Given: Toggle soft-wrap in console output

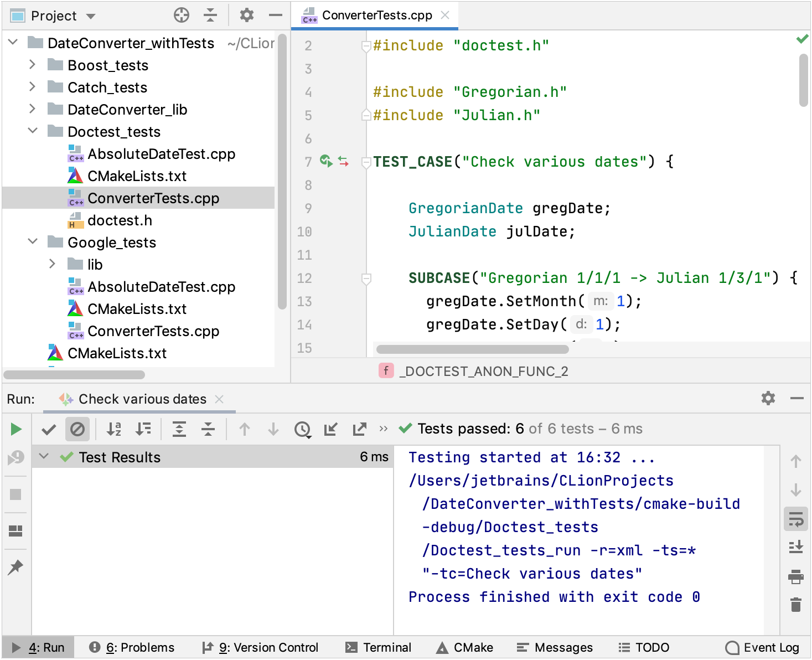Looking at the screenshot, I should click(x=796, y=519).
